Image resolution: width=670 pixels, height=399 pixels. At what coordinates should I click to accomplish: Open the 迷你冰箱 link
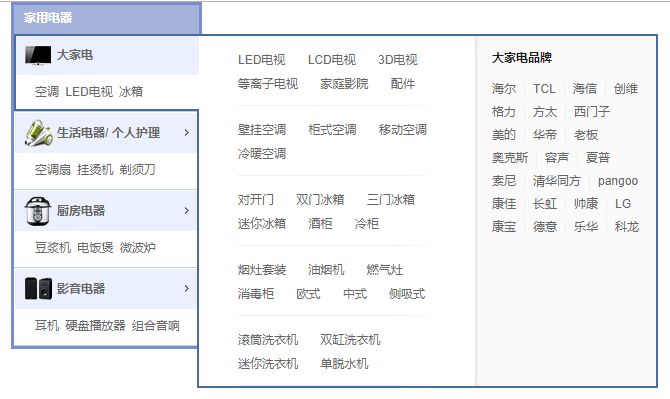click(x=262, y=224)
